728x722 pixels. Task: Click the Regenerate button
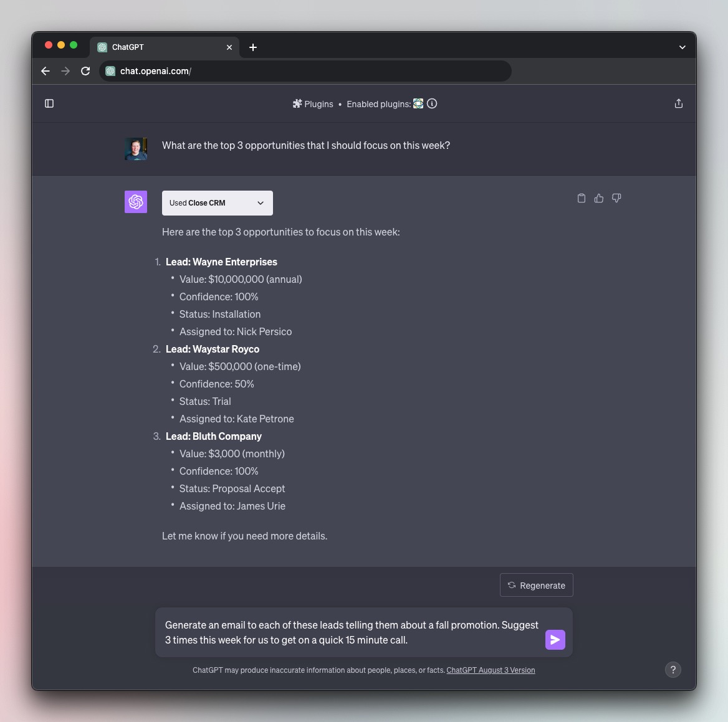536,584
